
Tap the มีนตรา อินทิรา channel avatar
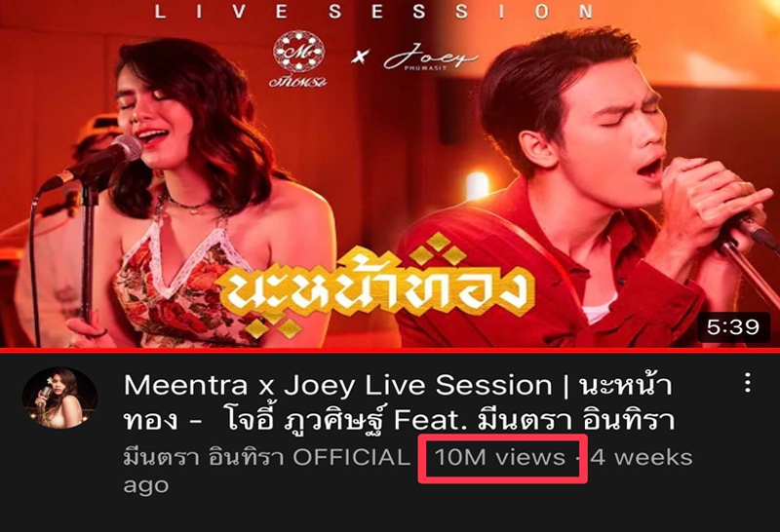tap(59, 399)
